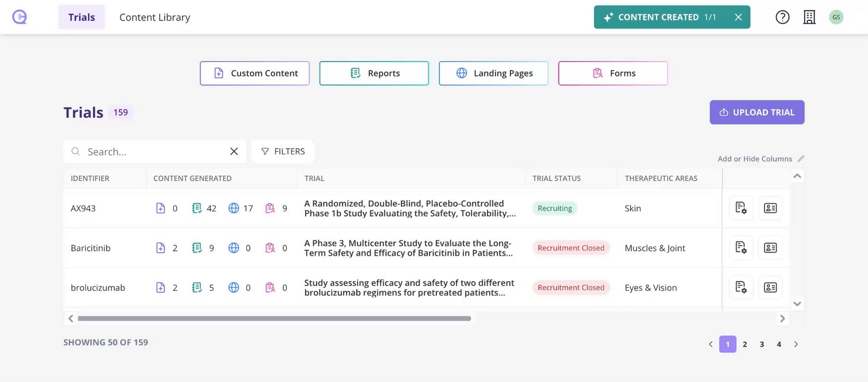Open the GS user avatar menu
Screen dimensions: 868x382
coord(836,17)
